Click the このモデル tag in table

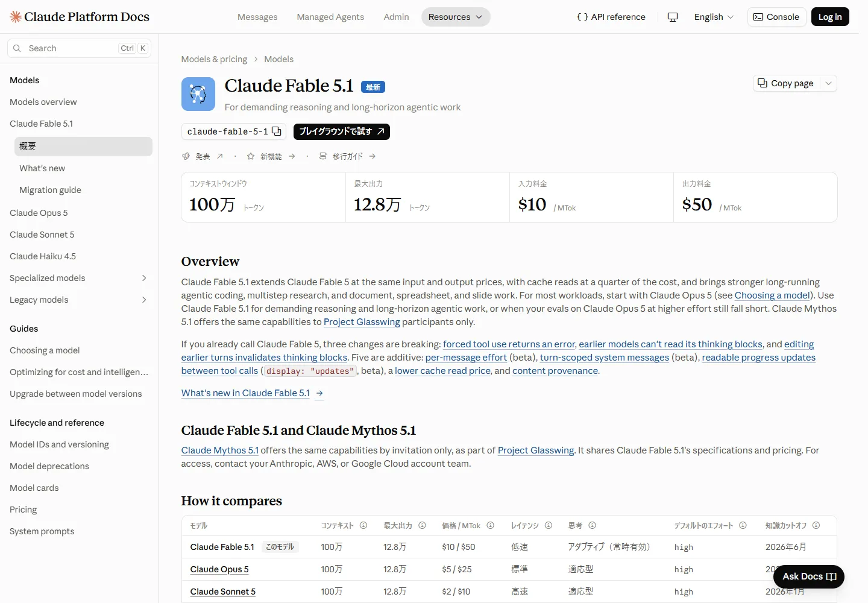coord(280,547)
